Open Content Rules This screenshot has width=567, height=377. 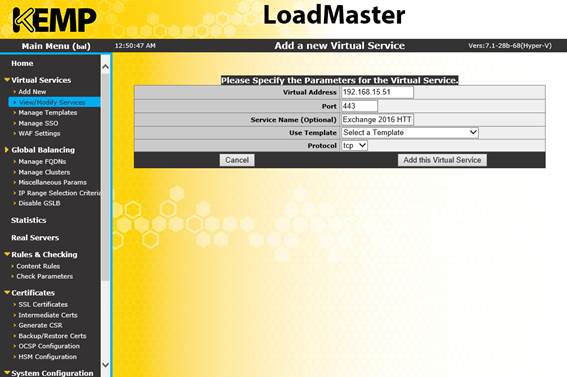click(38, 266)
